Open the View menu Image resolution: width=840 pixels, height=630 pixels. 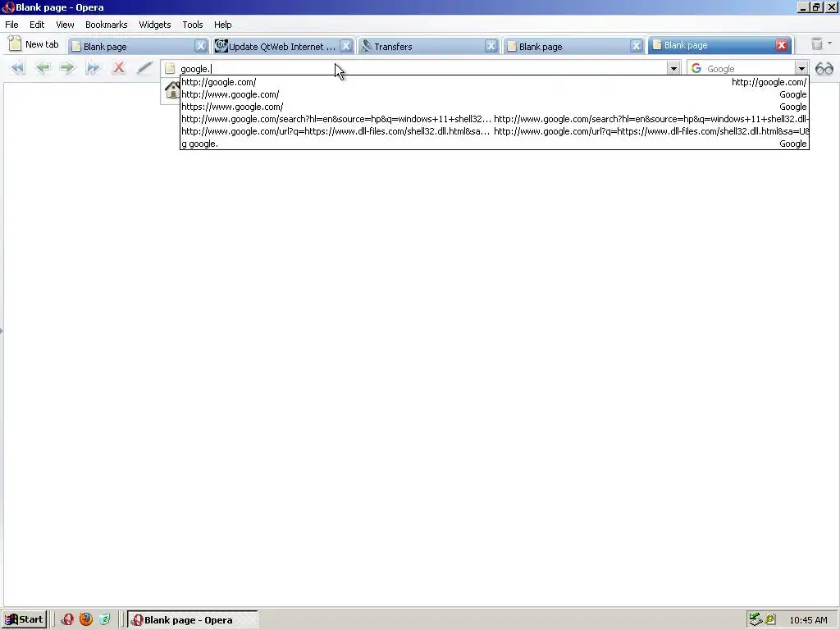click(x=65, y=25)
